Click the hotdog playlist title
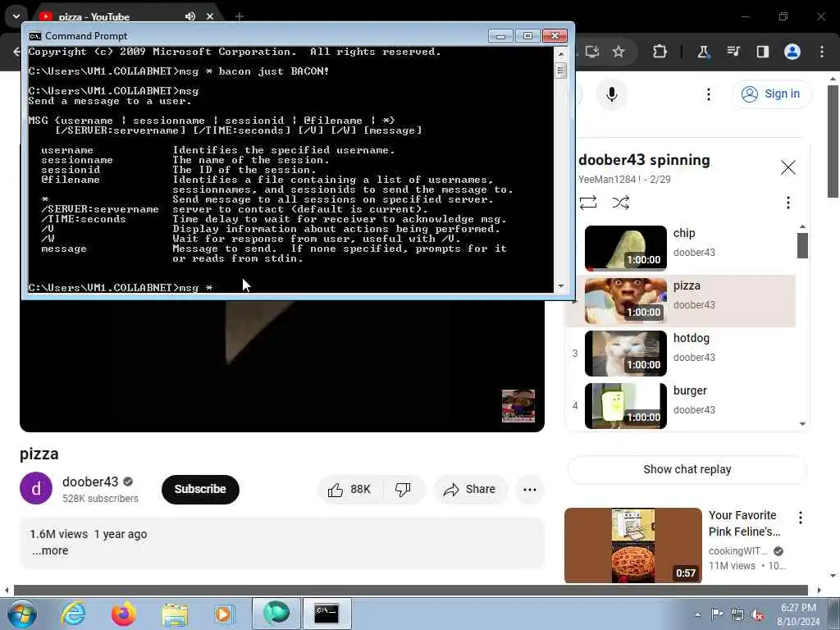This screenshot has width=840, height=630. (691, 338)
